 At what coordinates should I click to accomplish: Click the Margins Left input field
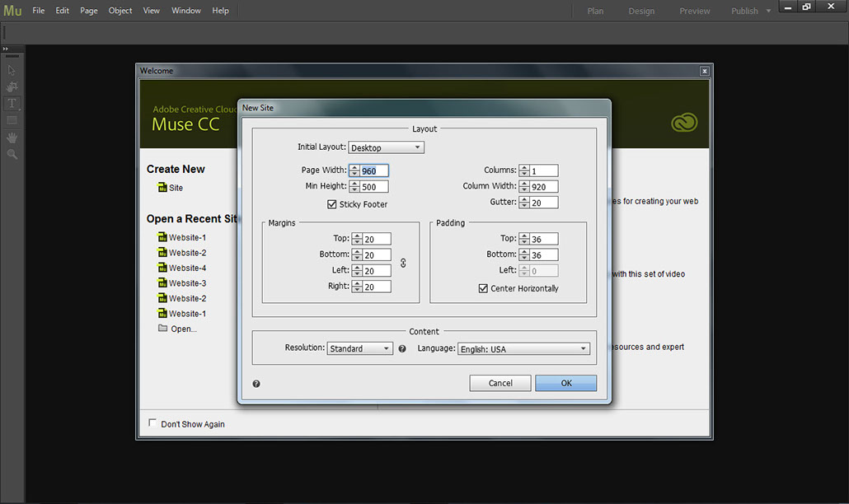click(377, 271)
